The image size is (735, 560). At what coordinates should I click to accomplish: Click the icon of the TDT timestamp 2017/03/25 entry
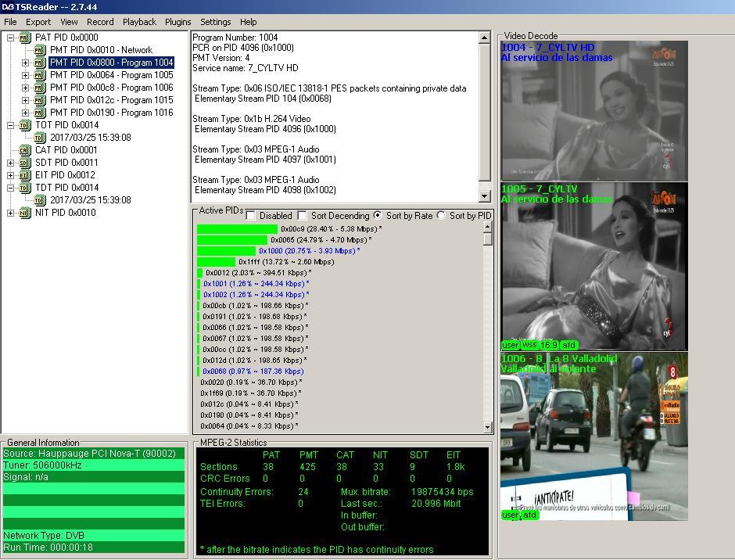[40, 200]
